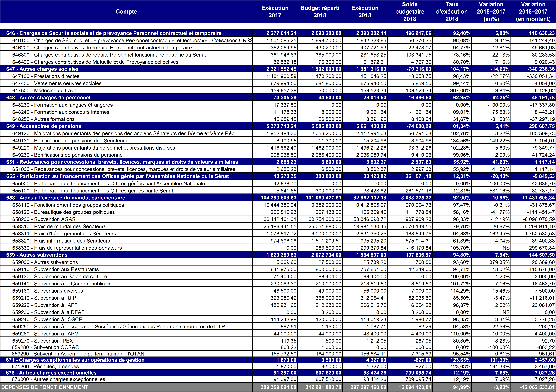556x392 pixels.
Task: Click the 647 - Autres charges sociales row
Action: (x=42, y=69)
